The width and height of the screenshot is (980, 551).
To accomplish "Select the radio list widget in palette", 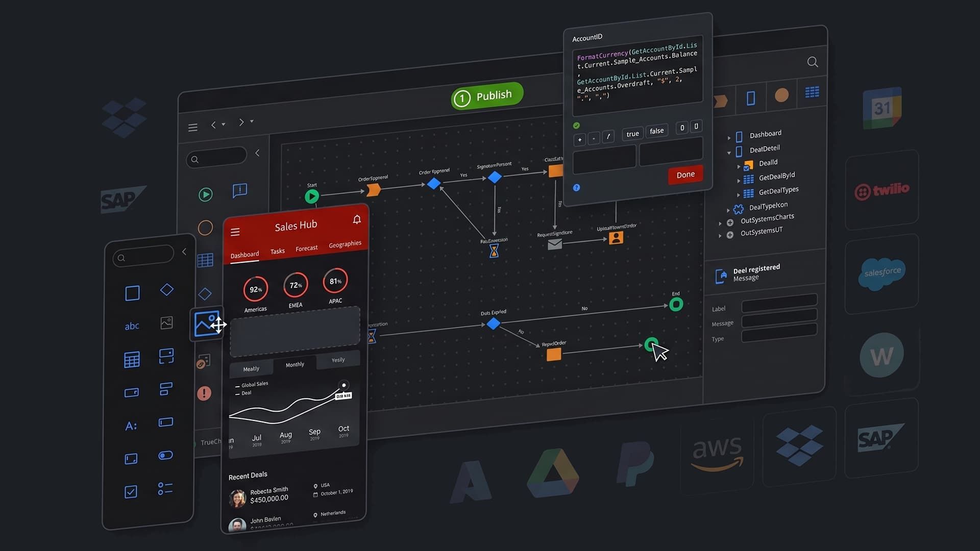I will pos(165,489).
